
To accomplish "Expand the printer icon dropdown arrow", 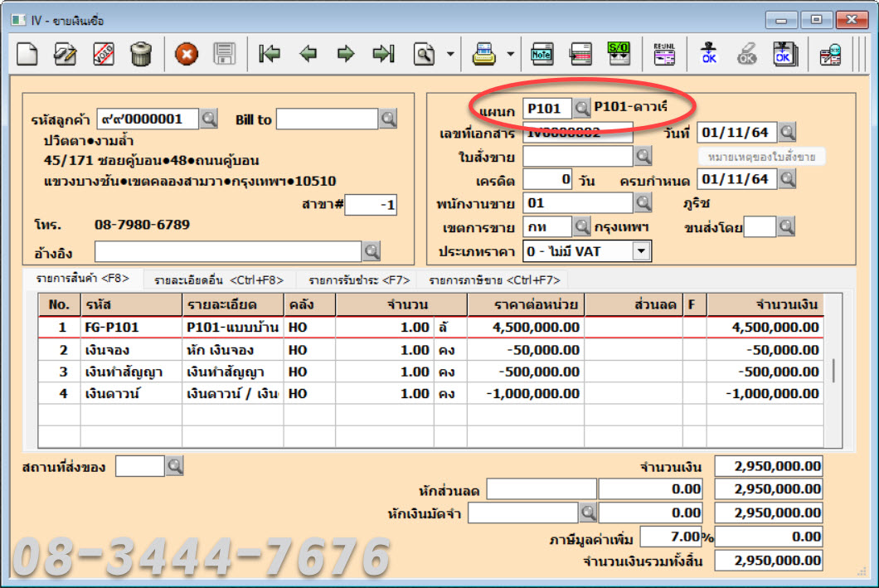I will point(510,55).
